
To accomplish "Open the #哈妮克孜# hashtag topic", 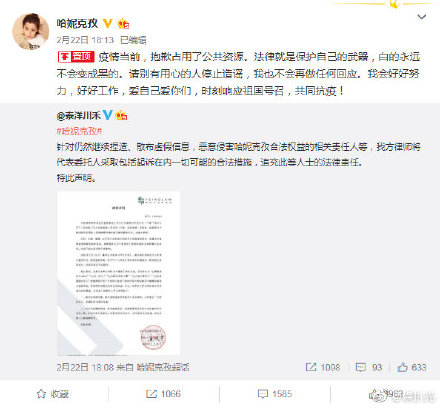I will [x=79, y=131].
